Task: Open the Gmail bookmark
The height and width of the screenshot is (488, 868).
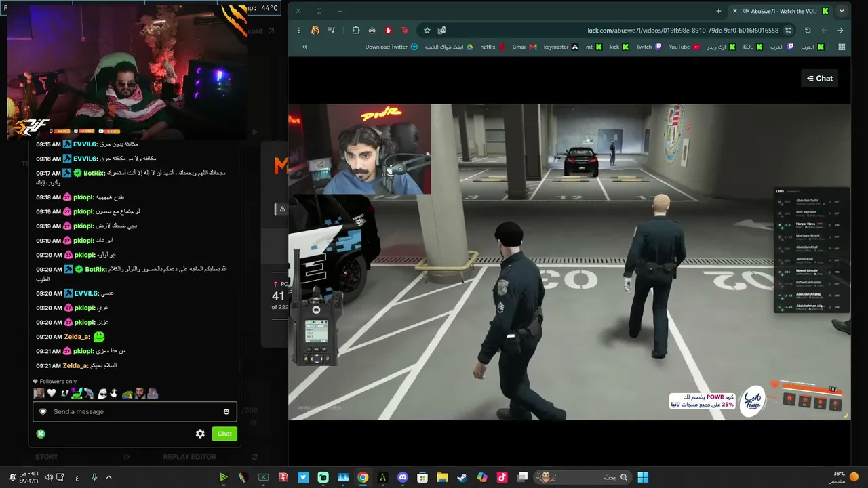Action: point(524,47)
